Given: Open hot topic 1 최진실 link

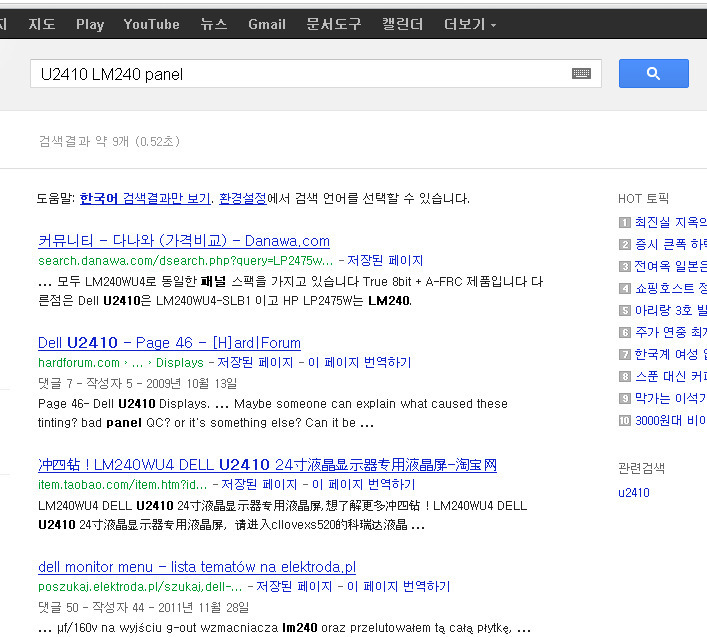Looking at the screenshot, I should 670,222.
